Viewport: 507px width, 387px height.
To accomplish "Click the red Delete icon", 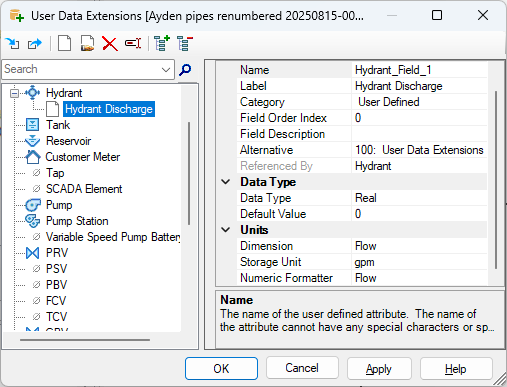I will pyautogui.click(x=110, y=44).
